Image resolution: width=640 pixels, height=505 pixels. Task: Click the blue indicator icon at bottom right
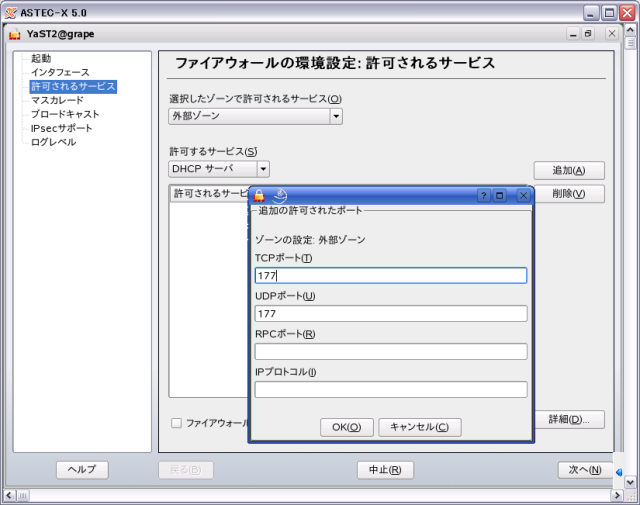(x=621, y=472)
